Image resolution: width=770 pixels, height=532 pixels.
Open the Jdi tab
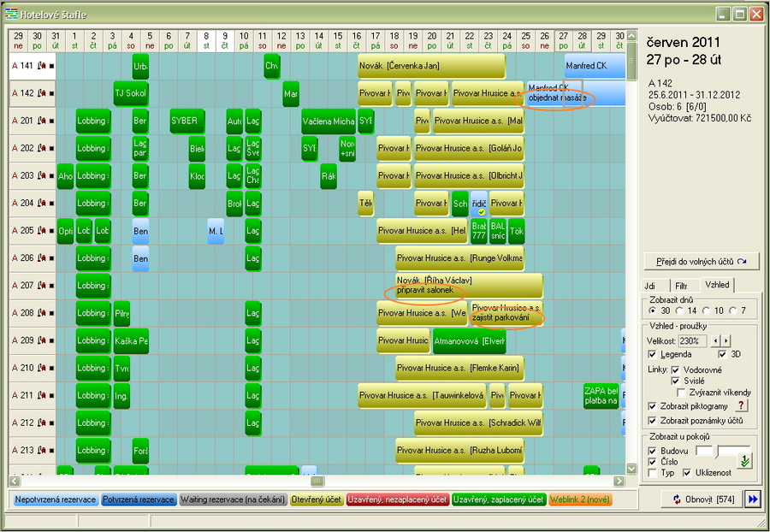[655, 286]
